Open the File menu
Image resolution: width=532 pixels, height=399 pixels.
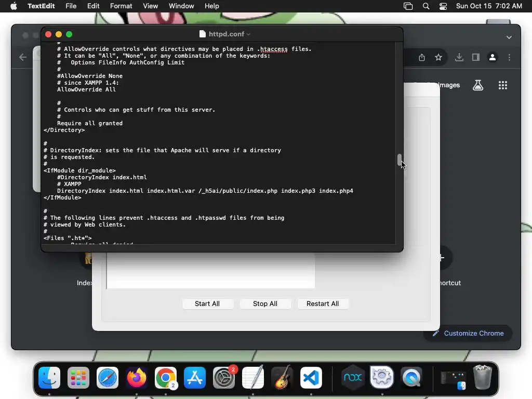pyautogui.click(x=71, y=6)
